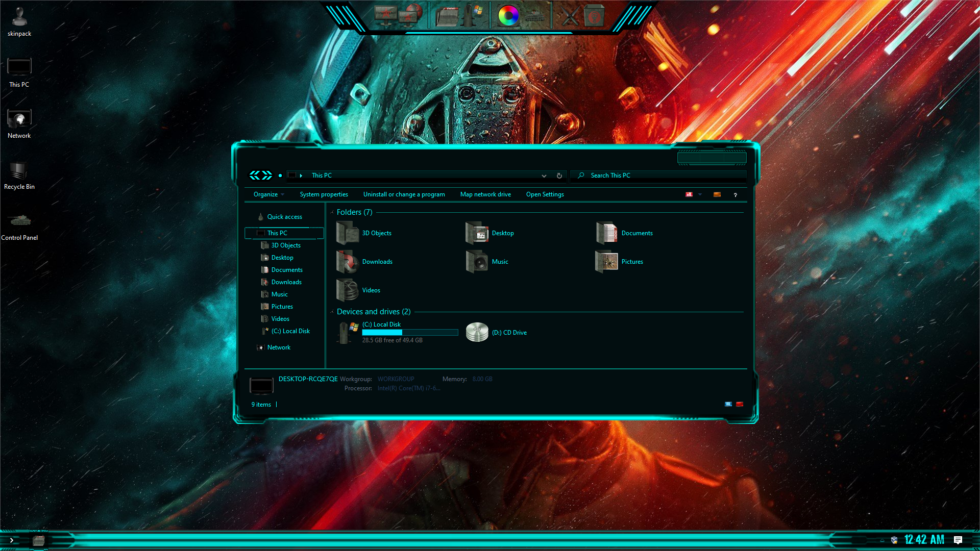Click the Search This PC input field
Image resolution: width=980 pixels, height=551 pixels.
(x=659, y=176)
